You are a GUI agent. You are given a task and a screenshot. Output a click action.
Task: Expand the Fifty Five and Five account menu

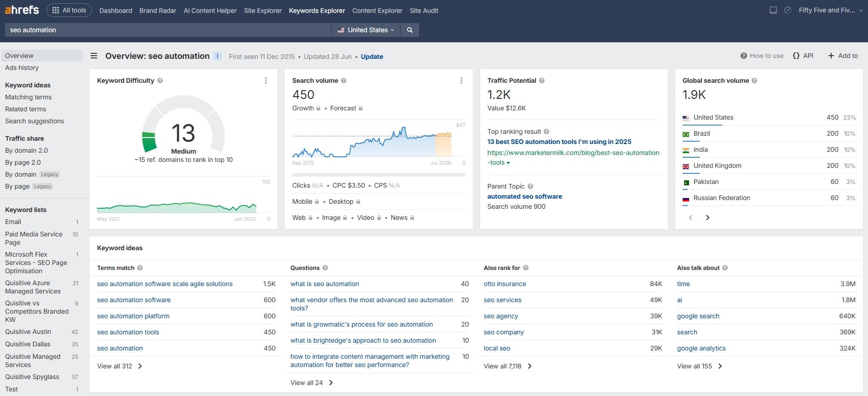click(831, 10)
